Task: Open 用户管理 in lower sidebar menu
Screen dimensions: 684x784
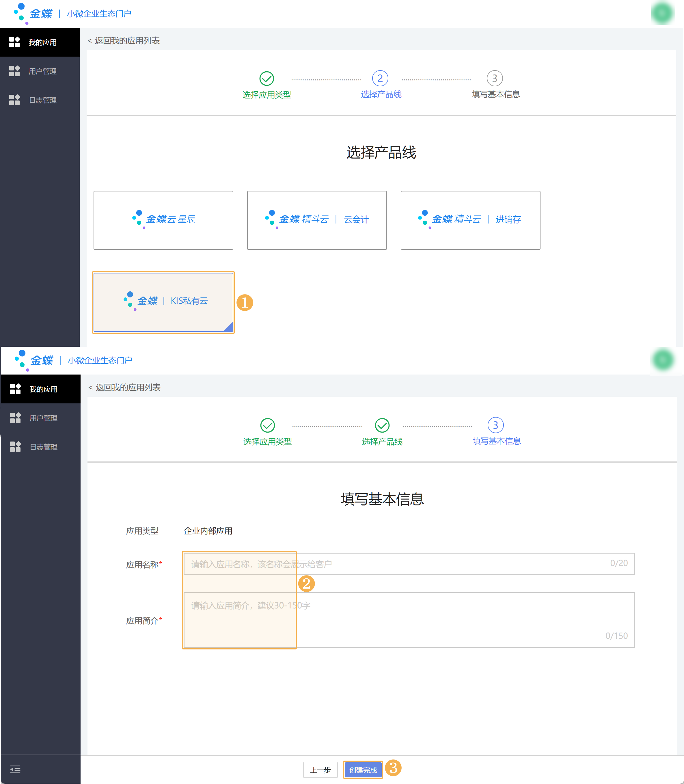Action: (44, 418)
